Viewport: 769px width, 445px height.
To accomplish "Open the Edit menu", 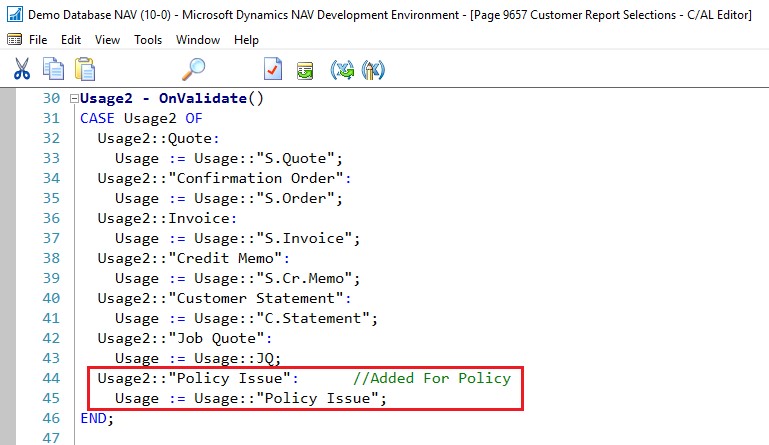I will tap(71, 40).
